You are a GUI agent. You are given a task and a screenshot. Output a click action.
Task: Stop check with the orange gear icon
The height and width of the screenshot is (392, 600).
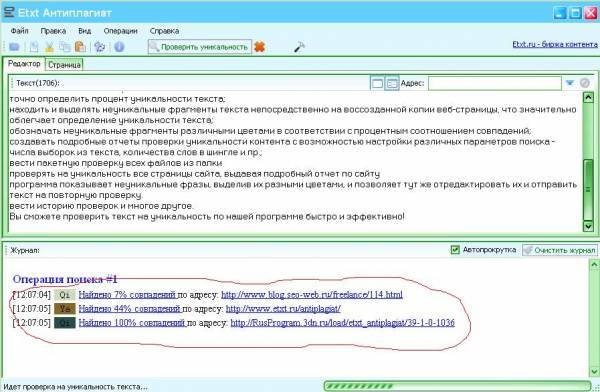260,47
